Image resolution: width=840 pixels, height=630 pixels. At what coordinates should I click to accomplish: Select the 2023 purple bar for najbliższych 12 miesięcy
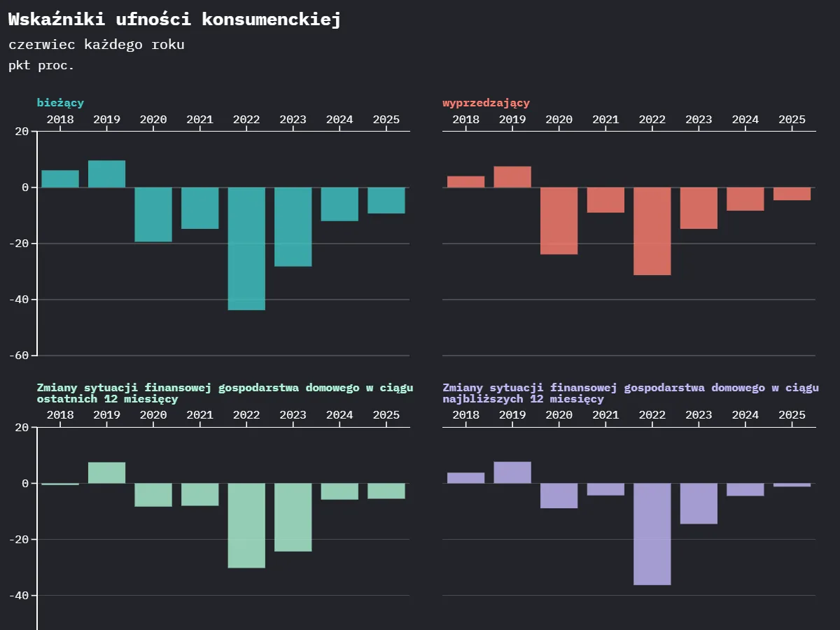699,504
